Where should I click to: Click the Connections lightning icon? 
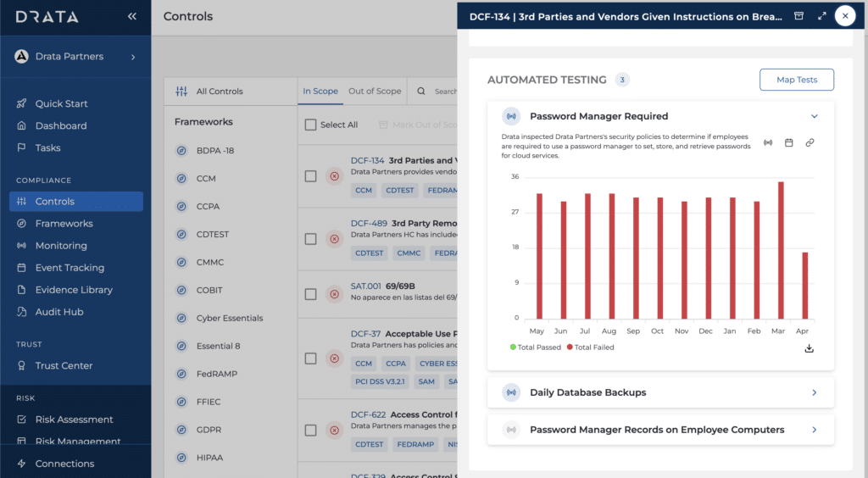(21, 464)
